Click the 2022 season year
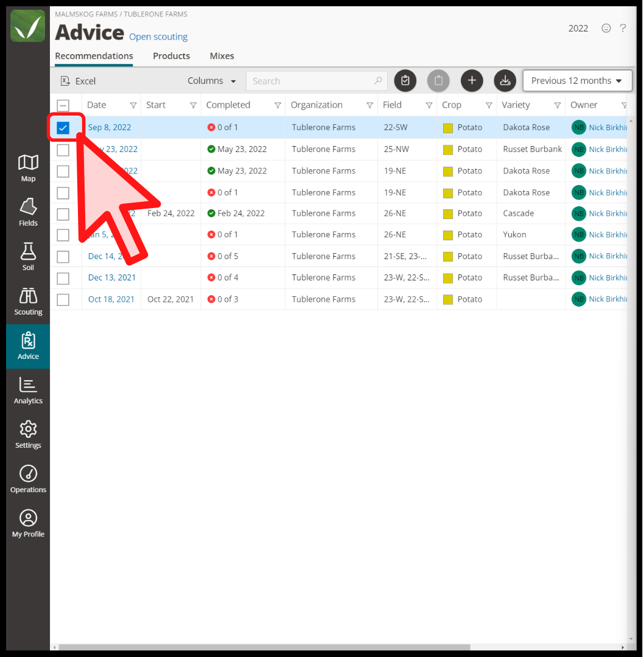644x657 pixels. click(x=578, y=28)
